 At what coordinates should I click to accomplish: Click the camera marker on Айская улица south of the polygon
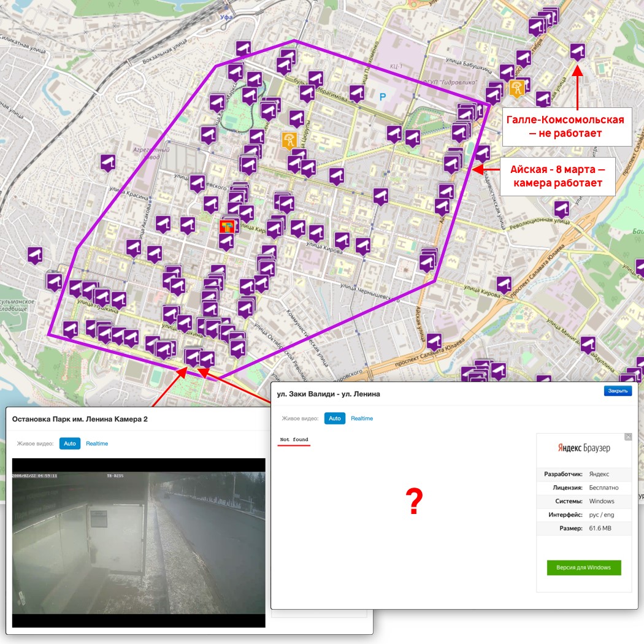434,342
